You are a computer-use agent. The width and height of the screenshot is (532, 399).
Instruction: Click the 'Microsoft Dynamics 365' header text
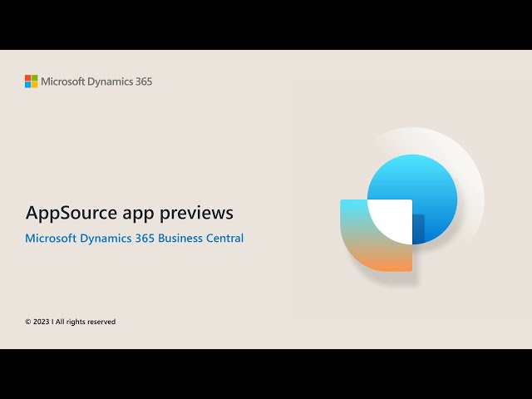pos(96,81)
